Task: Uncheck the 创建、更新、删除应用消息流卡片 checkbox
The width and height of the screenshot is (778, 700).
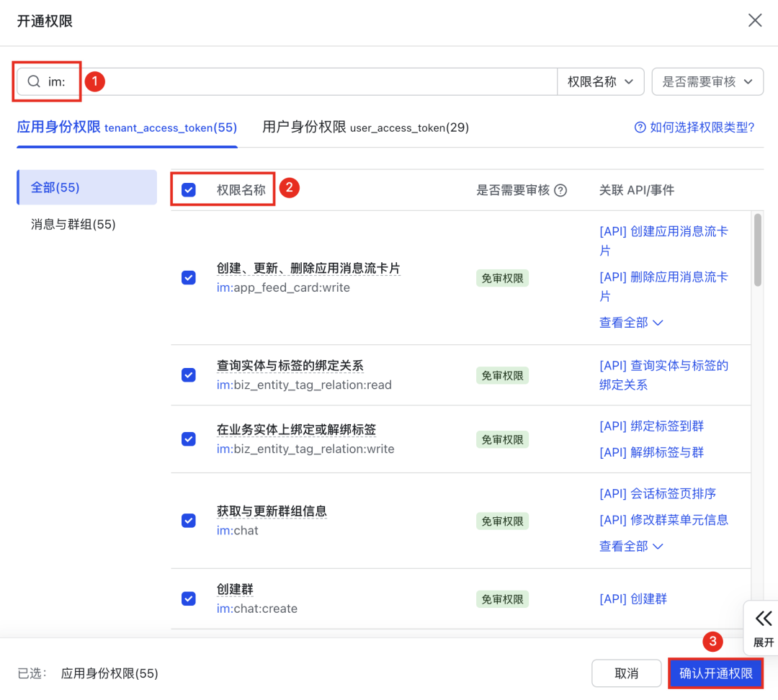Action: [x=188, y=277]
